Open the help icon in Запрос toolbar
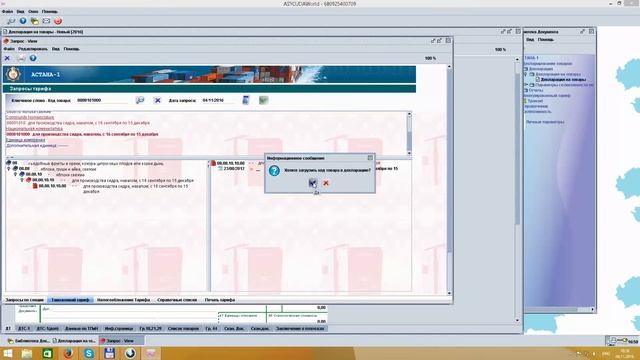This screenshot has width=640, height=360. pos(33,58)
